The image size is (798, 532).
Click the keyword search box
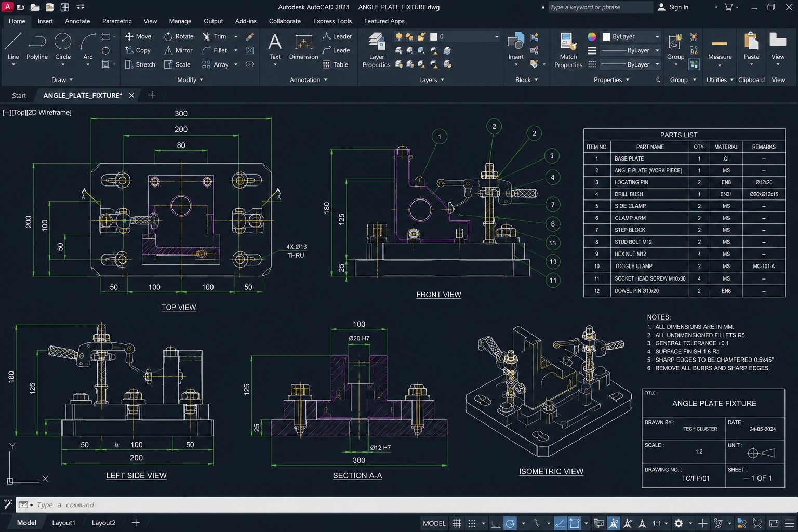[600, 7]
